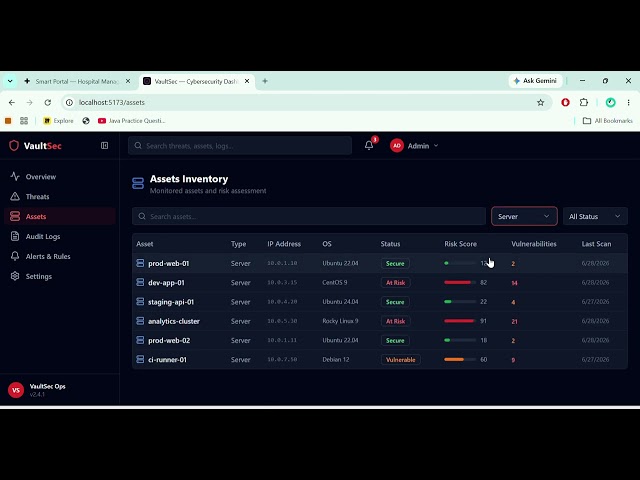
Task: Switch to the VaultSec Cybersecurity Dashboard tab
Action: point(196,81)
